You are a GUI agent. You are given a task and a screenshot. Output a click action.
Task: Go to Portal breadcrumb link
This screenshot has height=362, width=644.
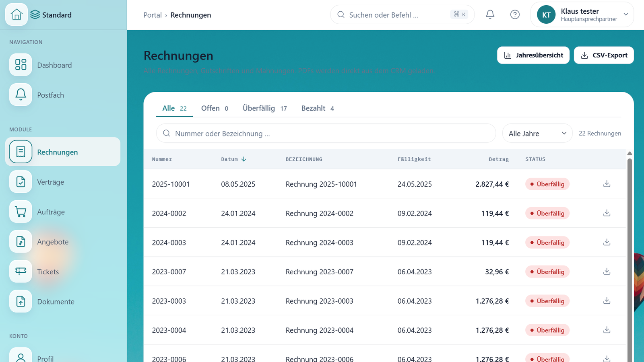tap(153, 15)
